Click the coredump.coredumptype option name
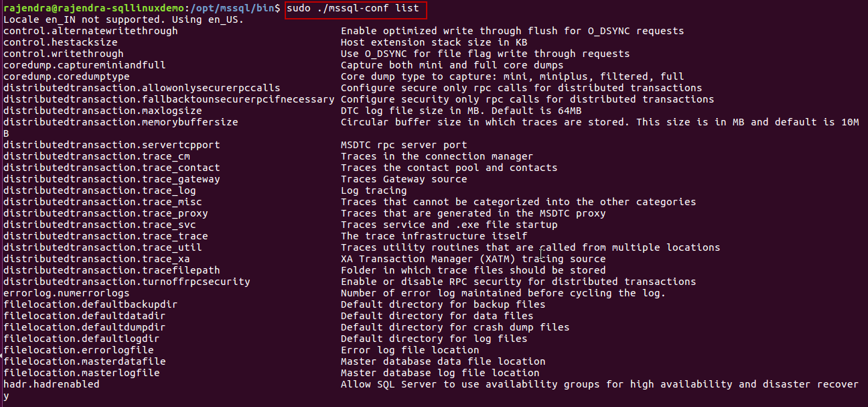Viewport: 868px width, 407px height. tap(76, 76)
